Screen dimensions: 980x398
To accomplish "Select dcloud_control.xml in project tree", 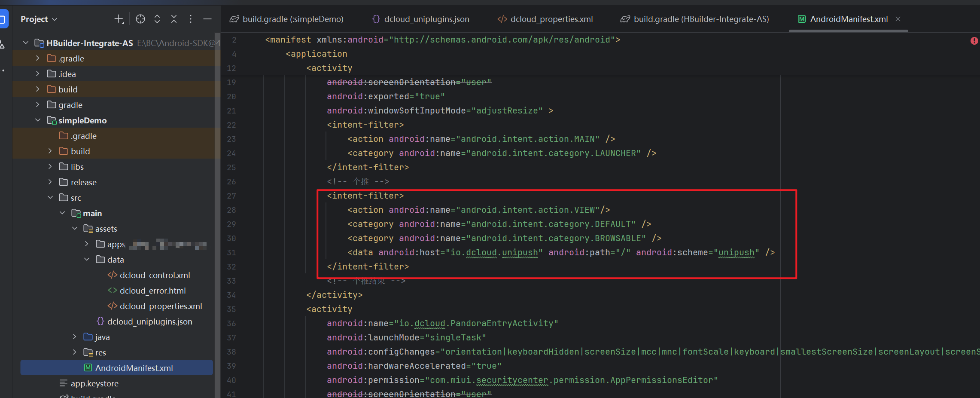I will (x=155, y=275).
